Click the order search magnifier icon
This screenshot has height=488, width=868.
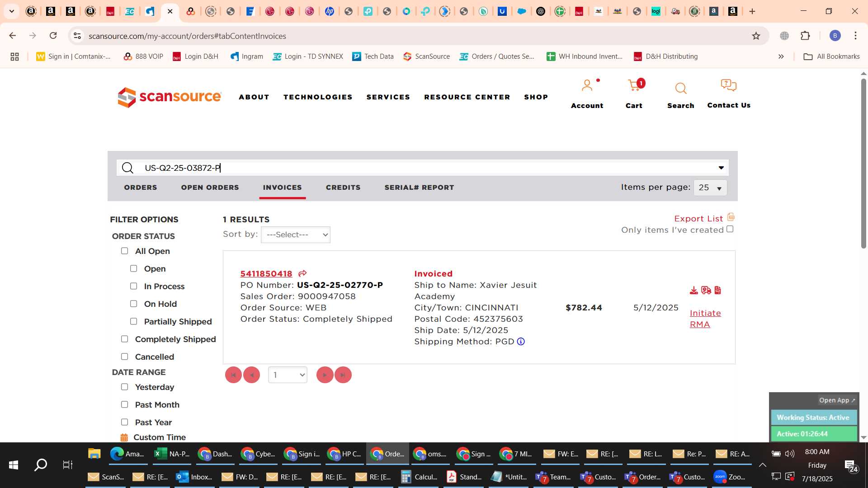click(127, 168)
